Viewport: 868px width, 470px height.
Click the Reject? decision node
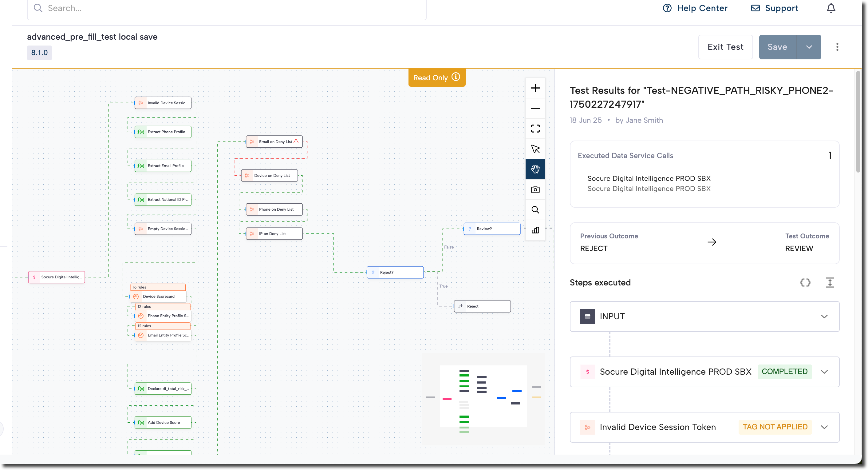coord(395,272)
